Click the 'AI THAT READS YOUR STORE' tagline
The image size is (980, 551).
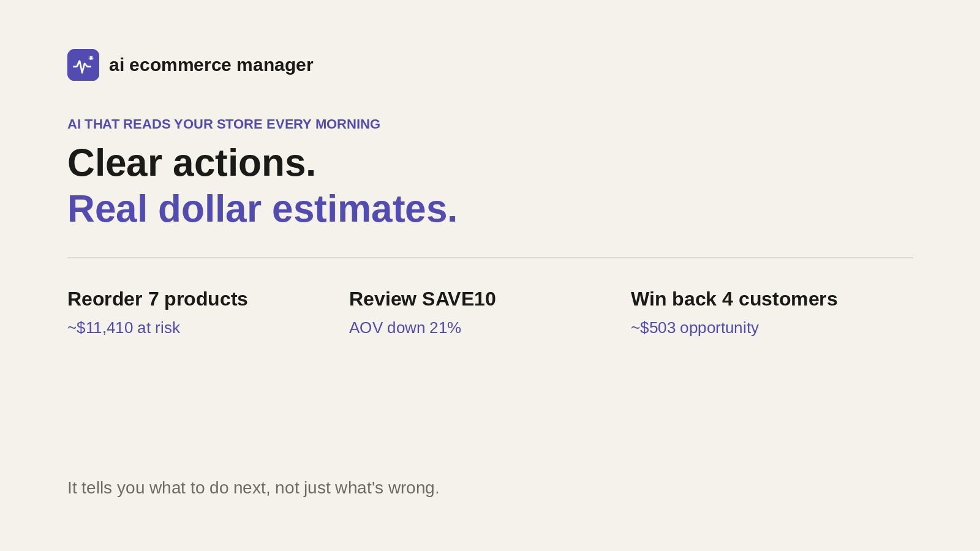click(x=224, y=124)
